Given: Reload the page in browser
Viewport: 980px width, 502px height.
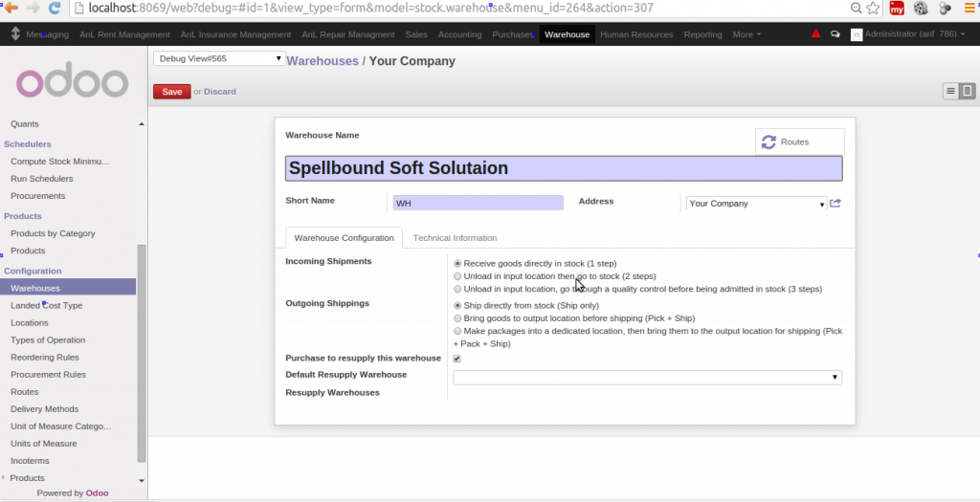Looking at the screenshot, I should click(x=55, y=9).
